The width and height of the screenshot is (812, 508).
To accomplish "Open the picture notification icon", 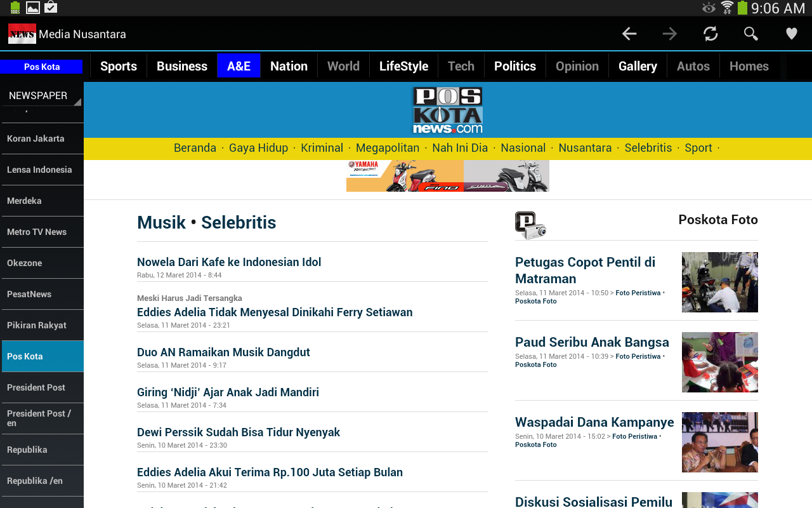I will [x=33, y=8].
